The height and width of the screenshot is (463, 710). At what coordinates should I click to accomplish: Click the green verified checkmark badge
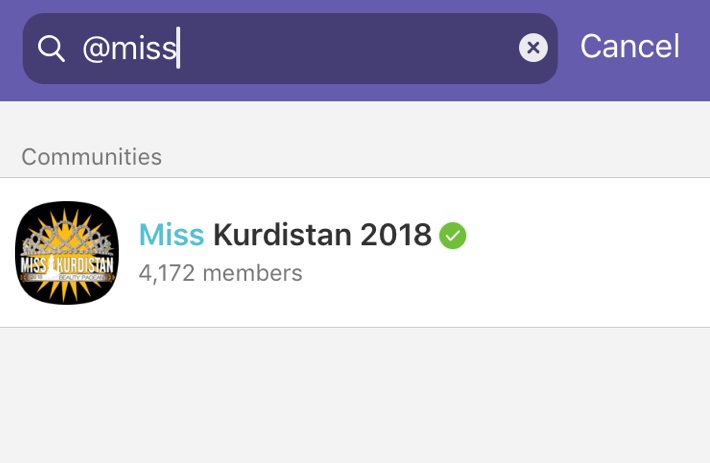453,236
